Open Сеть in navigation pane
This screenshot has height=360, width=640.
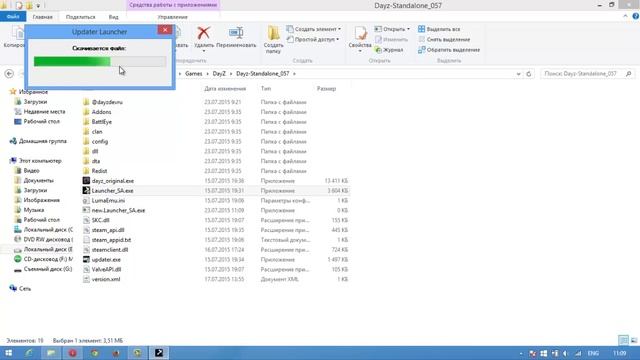[24, 289]
